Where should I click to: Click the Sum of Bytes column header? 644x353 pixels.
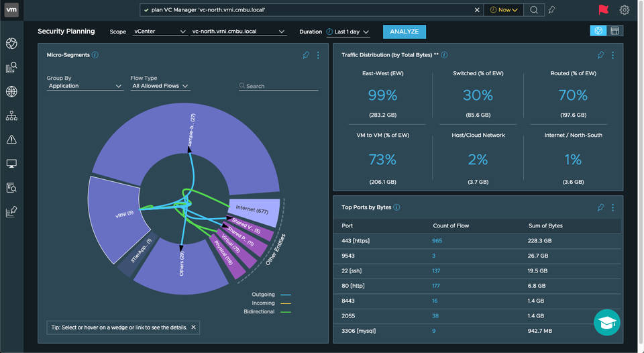pos(545,225)
